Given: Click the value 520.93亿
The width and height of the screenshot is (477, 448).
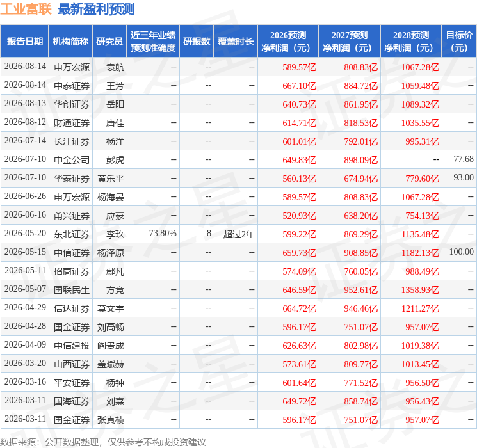Looking at the screenshot, I should pos(300,216).
